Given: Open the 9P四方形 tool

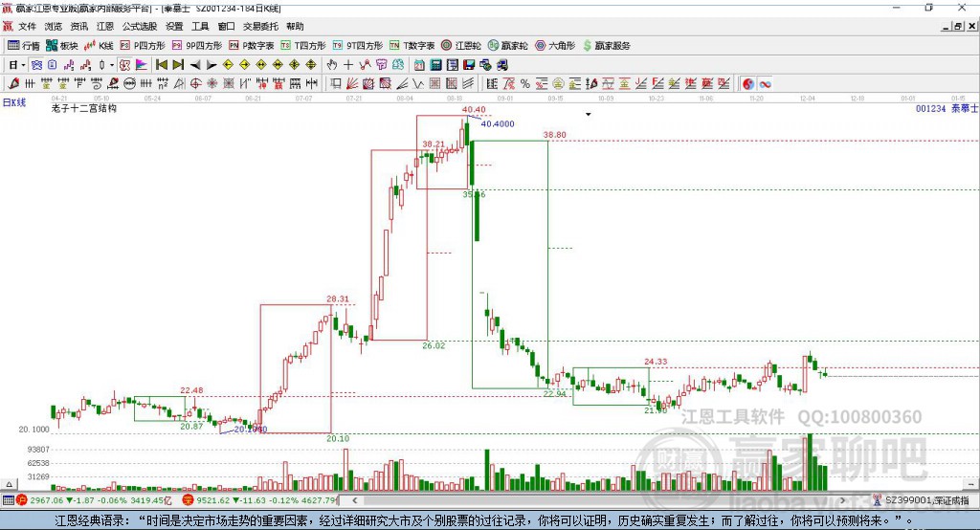Looking at the screenshot, I should coord(197,46).
